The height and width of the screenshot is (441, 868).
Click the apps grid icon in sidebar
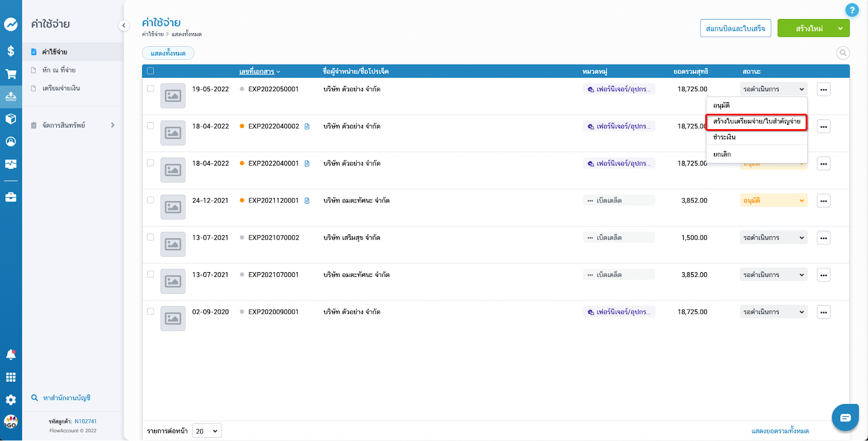[11, 377]
